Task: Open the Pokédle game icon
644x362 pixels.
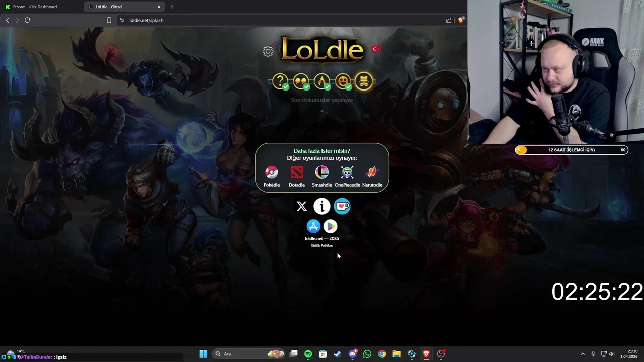Action: click(272, 172)
